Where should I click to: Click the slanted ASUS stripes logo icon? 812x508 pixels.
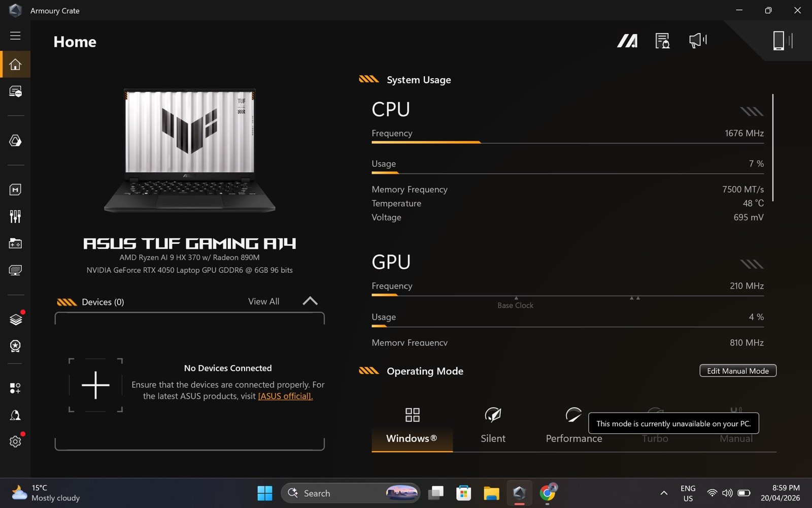(x=627, y=41)
